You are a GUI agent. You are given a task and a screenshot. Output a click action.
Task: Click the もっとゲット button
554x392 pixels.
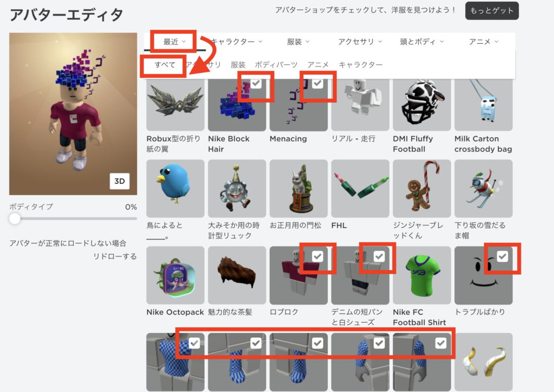pyautogui.click(x=492, y=11)
